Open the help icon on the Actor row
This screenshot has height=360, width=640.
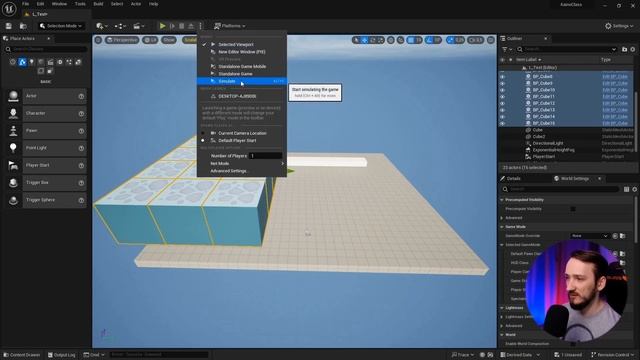pyautogui.click(x=81, y=96)
